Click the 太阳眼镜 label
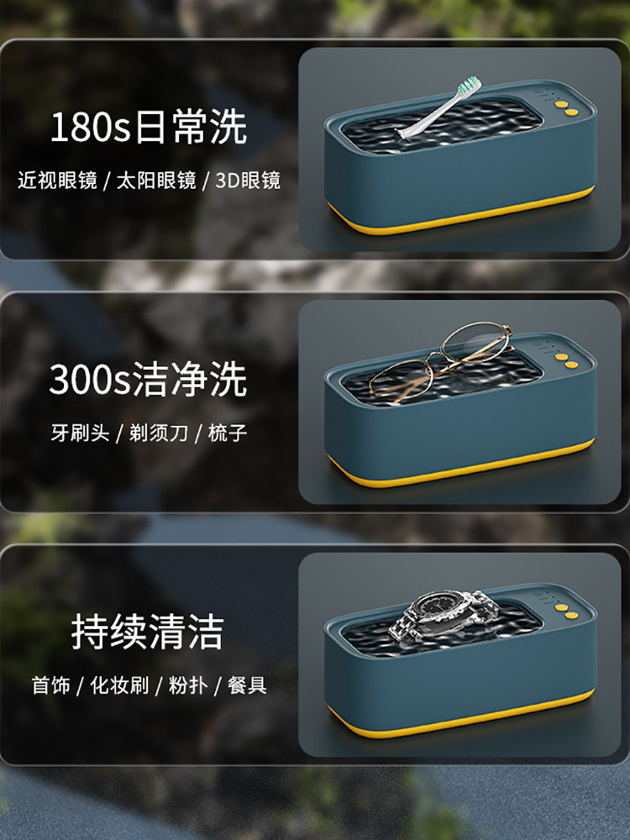Viewport: 630px width, 840px height. point(156,181)
